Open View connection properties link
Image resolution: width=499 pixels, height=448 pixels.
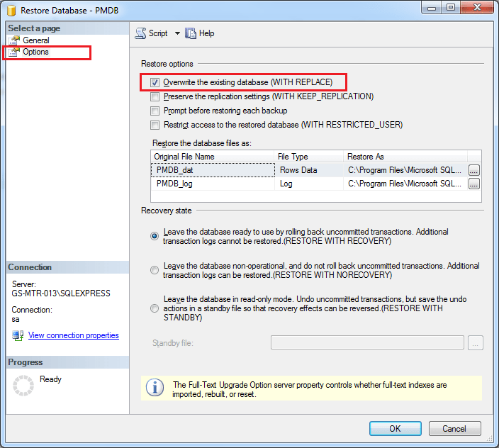click(73, 335)
